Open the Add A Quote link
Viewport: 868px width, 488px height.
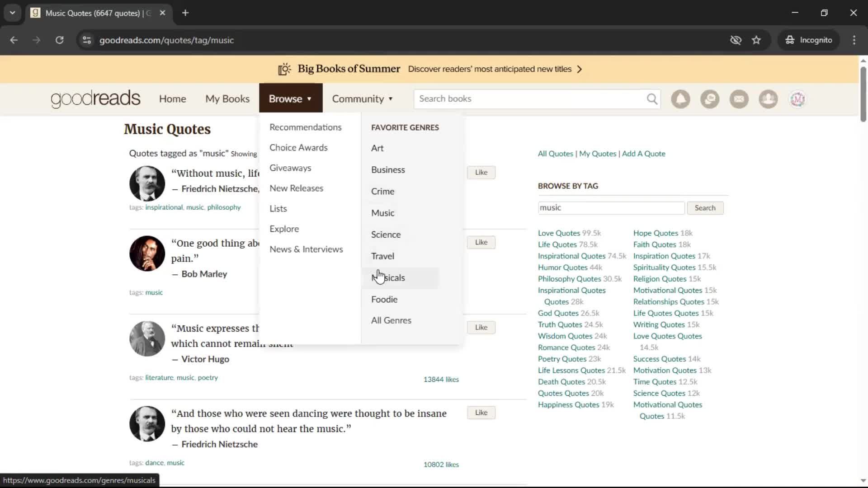click(643, 154)
